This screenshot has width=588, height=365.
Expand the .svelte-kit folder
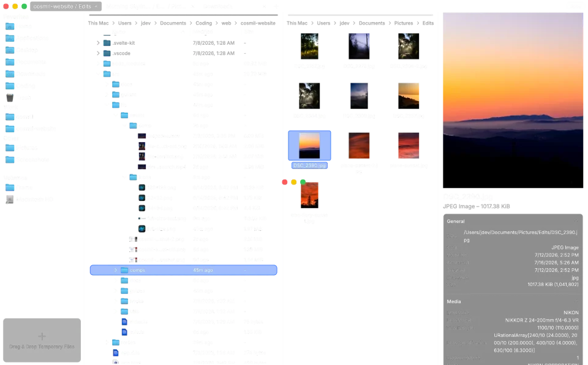point(98,43)
